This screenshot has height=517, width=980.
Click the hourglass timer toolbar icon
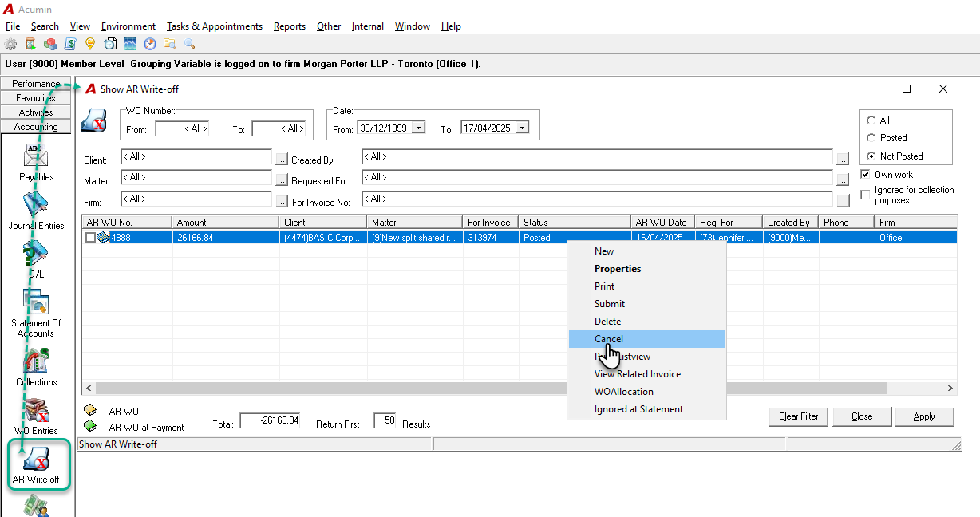30,44
